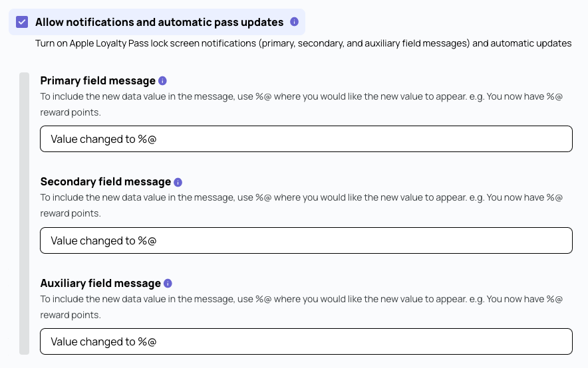588x368 pixels.
Task: Select the Auxiliary field message input box
Action: tap(306, 341)
